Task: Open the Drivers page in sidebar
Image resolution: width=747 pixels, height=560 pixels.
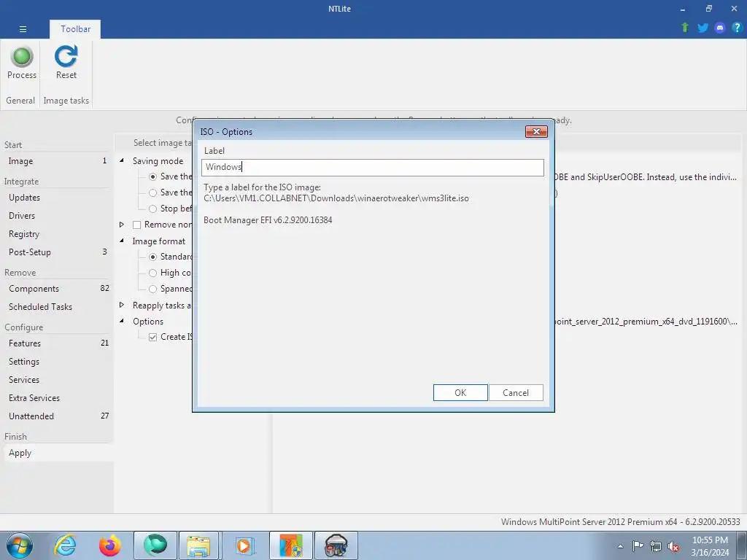Action: pos(57,216)
